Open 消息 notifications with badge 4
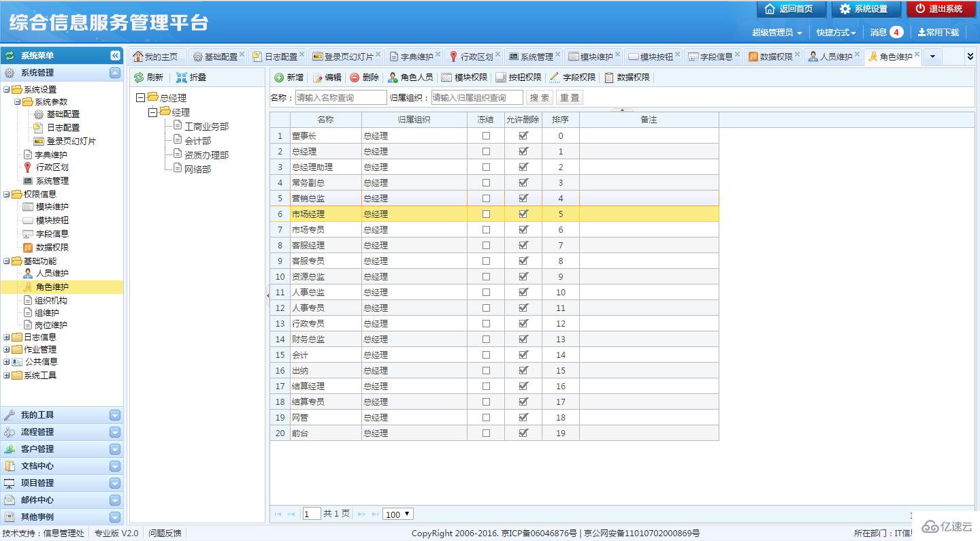Screen dimensions: 980x541 (x=887, y=32)
